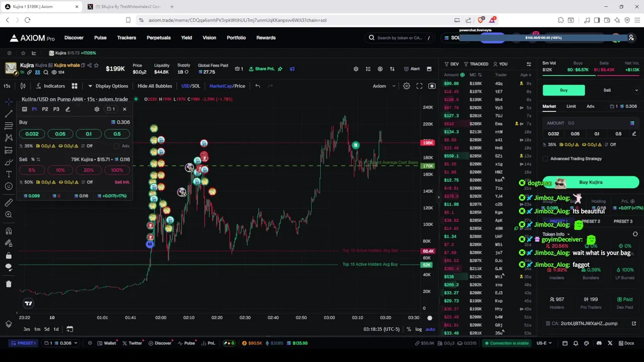Screen dimensions: 644x362
Task: Click Hide All Bubbles
Action: (155, 86)
